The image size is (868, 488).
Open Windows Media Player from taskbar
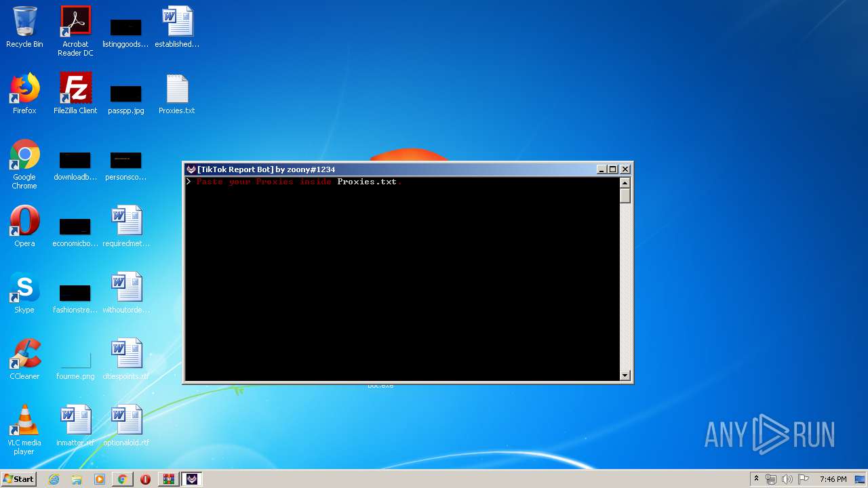click(x=100, y=479)
